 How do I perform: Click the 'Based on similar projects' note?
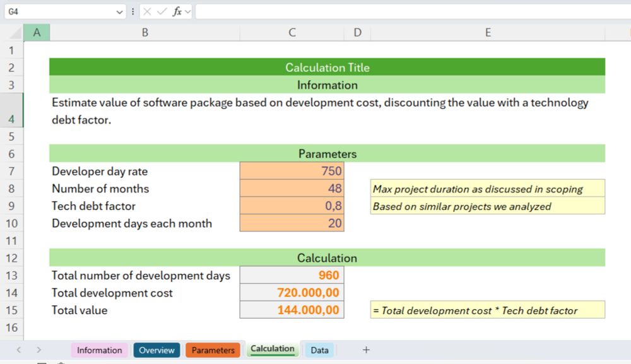(487, 206)
